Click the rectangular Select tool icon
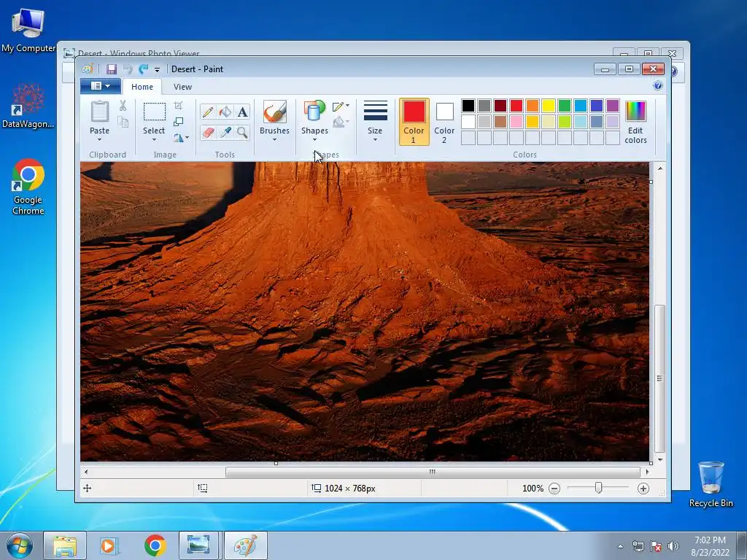Viewport: 747px width, 560px height. click(155, 112)
